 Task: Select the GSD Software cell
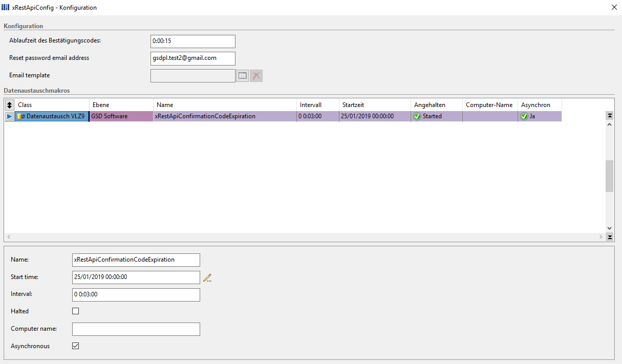click(121, 116)
